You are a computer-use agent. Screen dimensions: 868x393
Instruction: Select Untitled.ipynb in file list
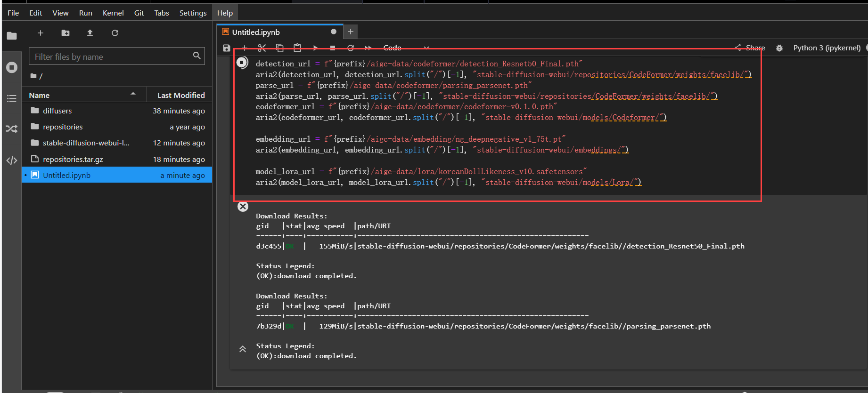(x=117, y=175)
